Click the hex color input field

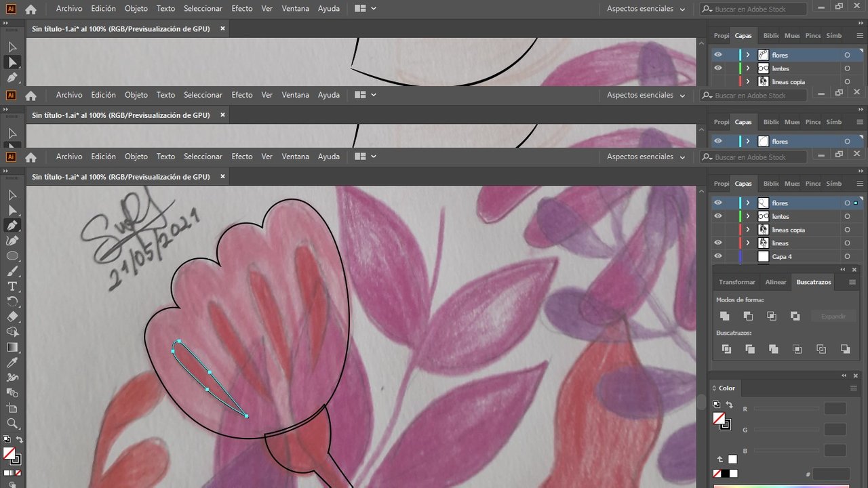(x=831, y=474)
